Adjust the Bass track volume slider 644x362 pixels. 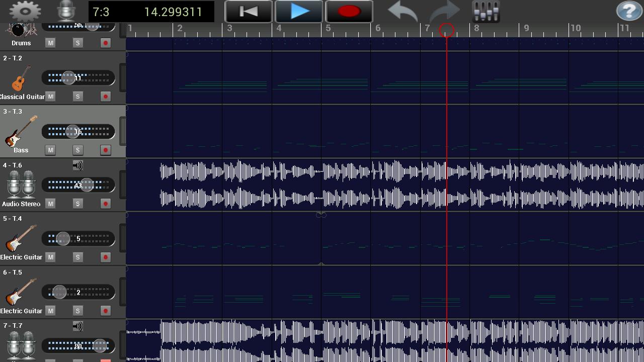pos(78,132)
